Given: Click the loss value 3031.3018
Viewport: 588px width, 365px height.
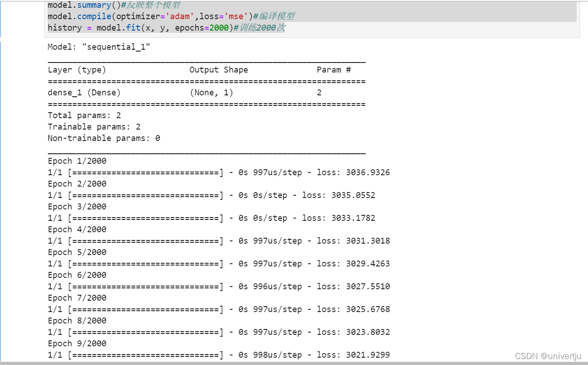Looking at the screenshot, I should pos(368,241).
